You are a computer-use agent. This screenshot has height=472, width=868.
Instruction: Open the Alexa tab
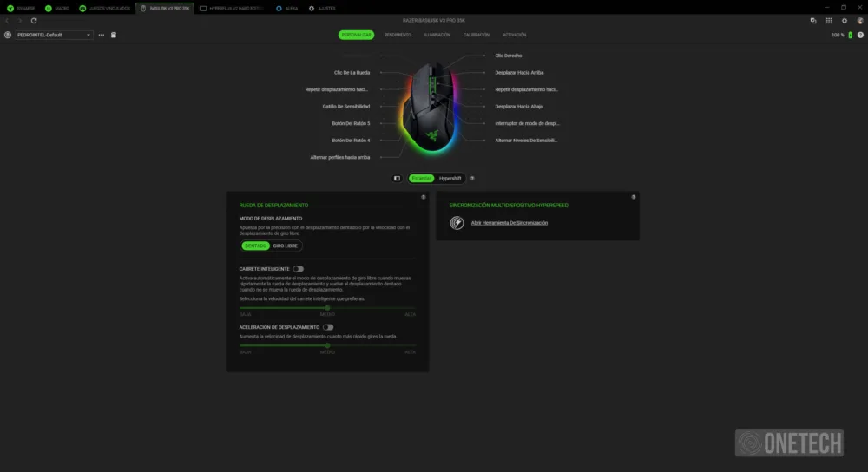[x=286, y=9]
